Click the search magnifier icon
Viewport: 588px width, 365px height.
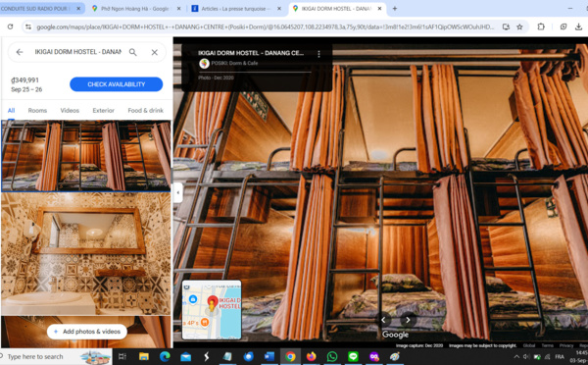(x=132, y=52)
